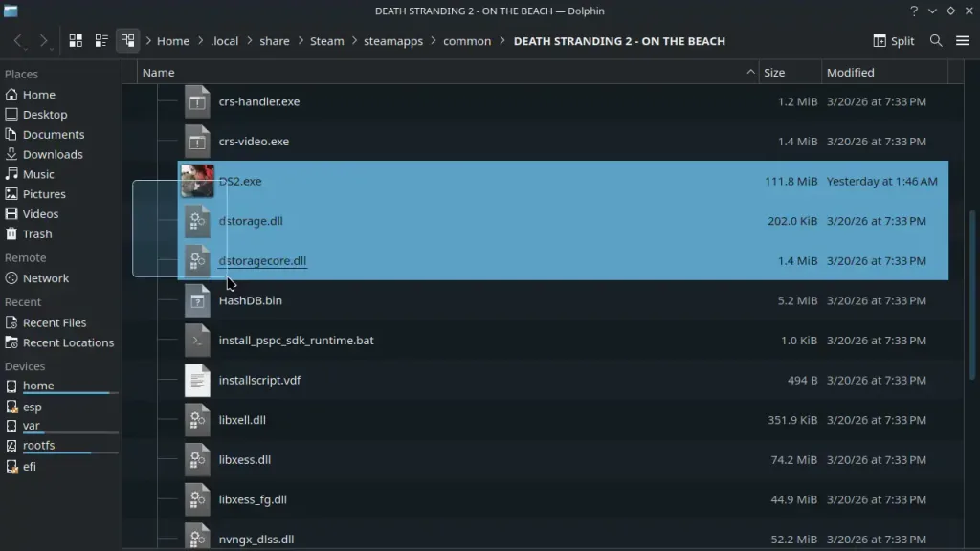Open the hamburger menu

(963, 41)
